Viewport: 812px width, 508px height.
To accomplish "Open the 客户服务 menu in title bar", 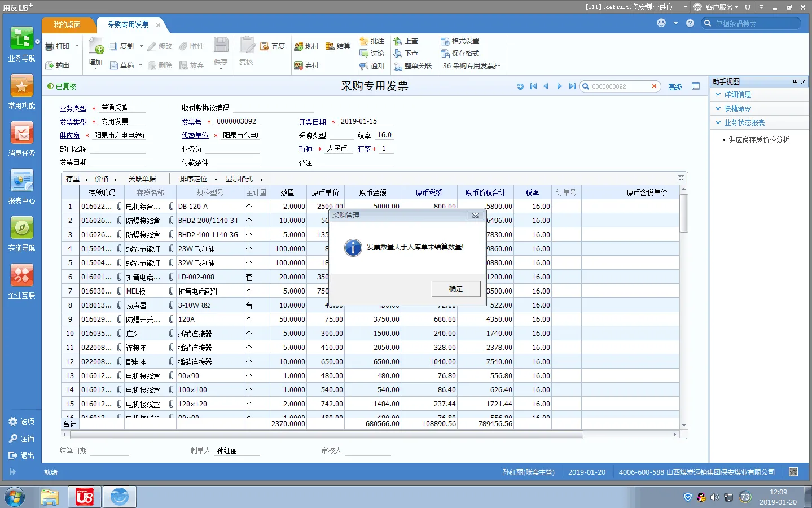I will click(x=716, y=7).
